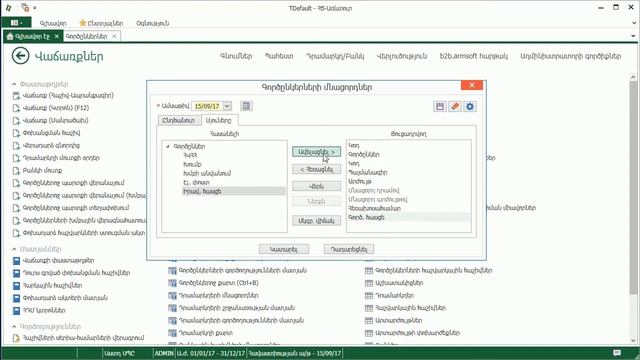Image resolution: width=640 pixels, height=360 pixels.
Task: Expand ribbon chevron beside menu bar
Action: tap(633, 23)
